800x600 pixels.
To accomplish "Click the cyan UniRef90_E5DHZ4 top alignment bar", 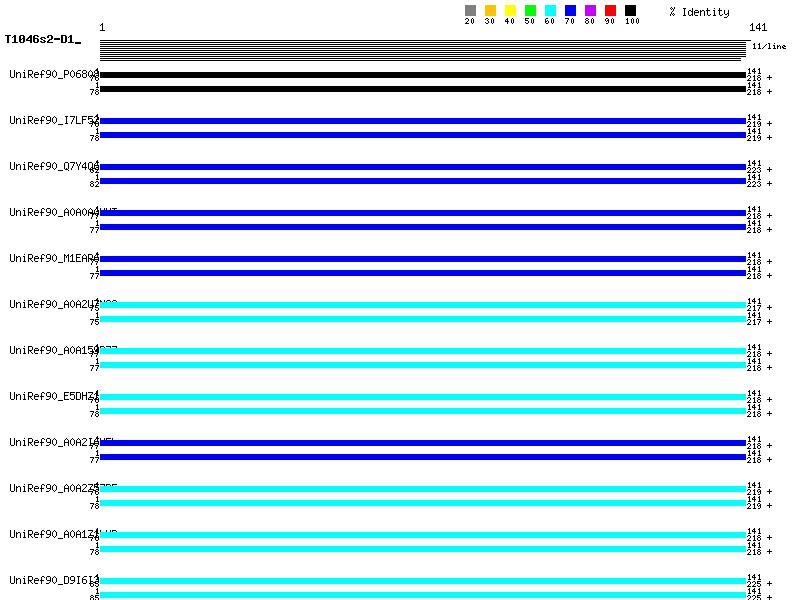I will point(422,397).
